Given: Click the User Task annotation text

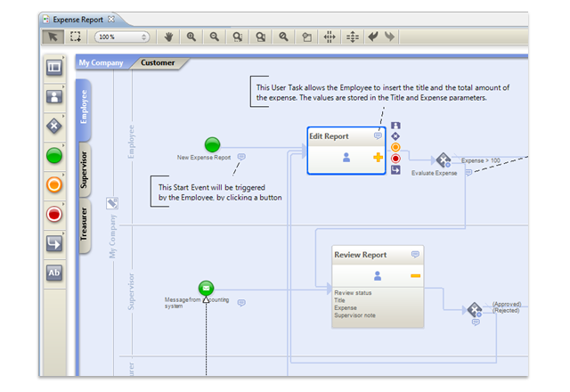Looking at the screenshot, I should [382, 93].
